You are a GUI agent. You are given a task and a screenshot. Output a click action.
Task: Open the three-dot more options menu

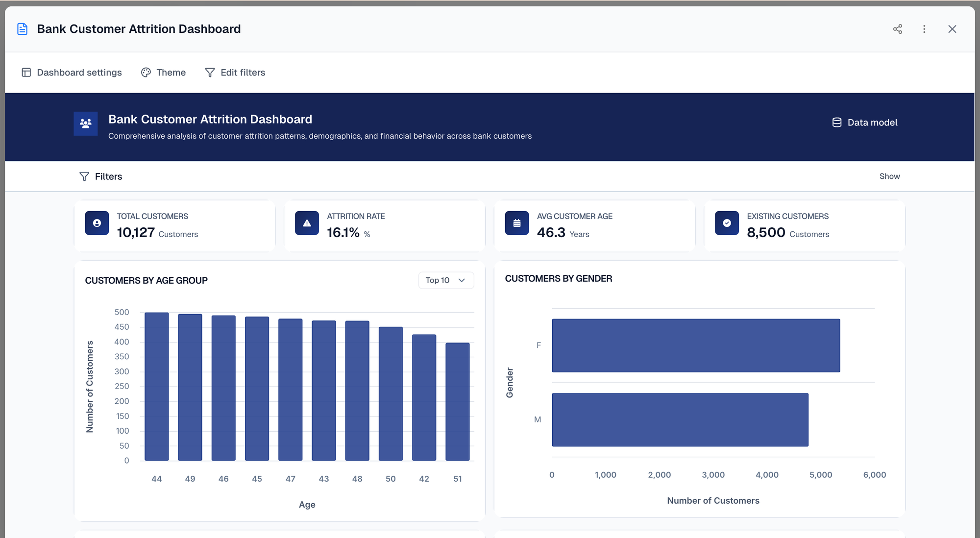pos(924,29)
